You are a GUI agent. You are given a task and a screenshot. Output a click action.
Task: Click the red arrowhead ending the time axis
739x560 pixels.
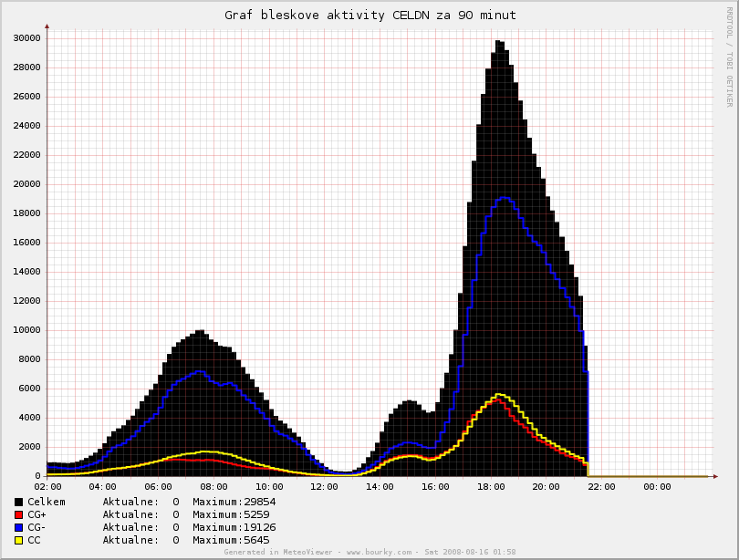point(715,476)
